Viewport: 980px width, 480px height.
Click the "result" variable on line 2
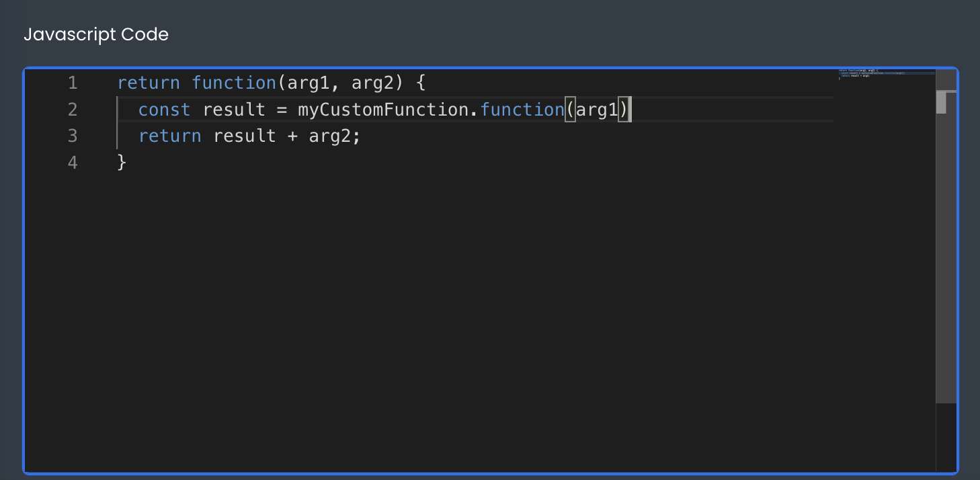pyautogui.click(x=234, y=110)
